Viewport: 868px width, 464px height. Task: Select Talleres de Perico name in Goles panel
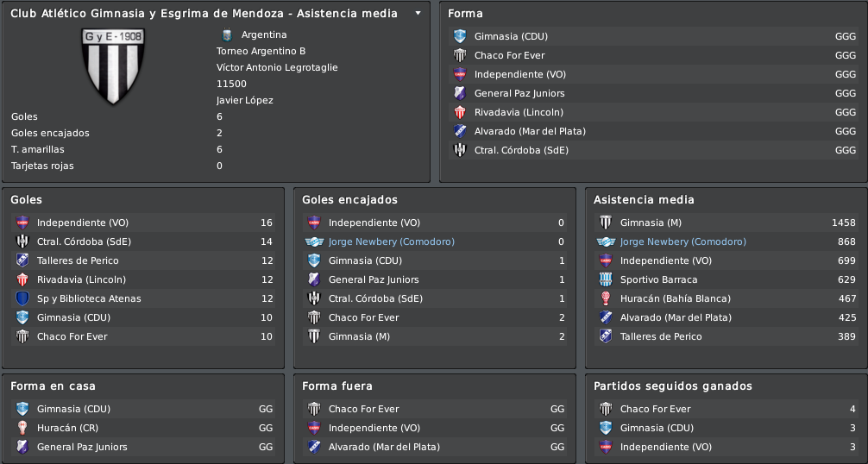click(x=78, y=260)
